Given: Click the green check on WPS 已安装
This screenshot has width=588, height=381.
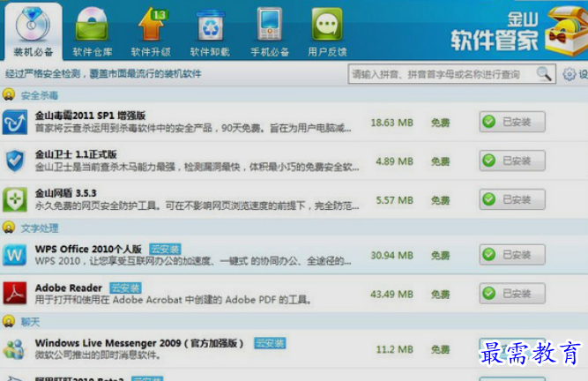Looking at the screenshot, I should click(489, 255).
